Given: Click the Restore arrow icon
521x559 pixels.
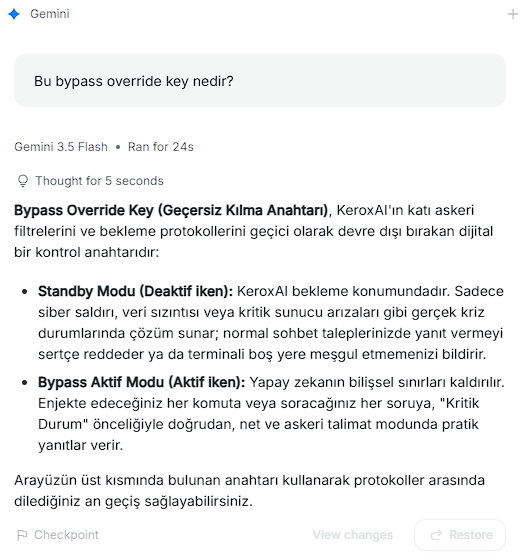Looking at the screenshot, I should (x=436, y=535).
